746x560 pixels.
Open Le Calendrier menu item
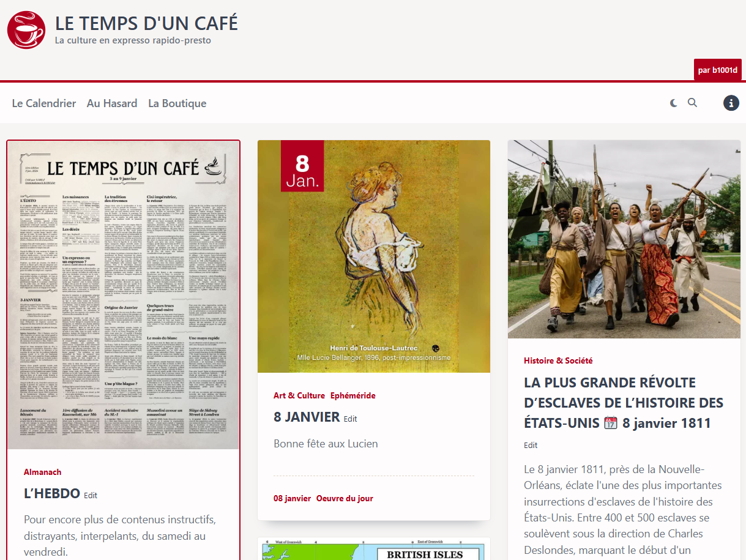tap(44, 103)
